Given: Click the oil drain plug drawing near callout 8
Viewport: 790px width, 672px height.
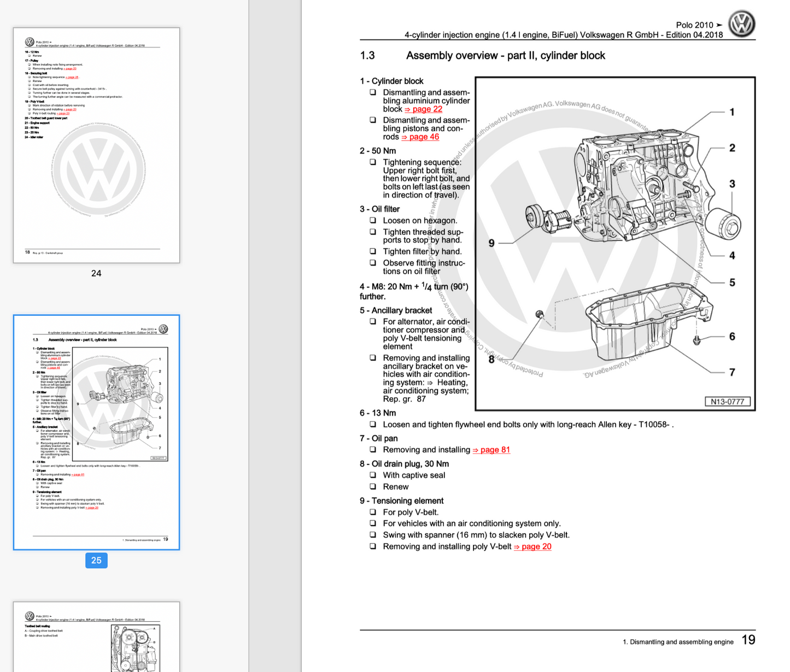Looking at the screenshot, I should click(540, 315).
